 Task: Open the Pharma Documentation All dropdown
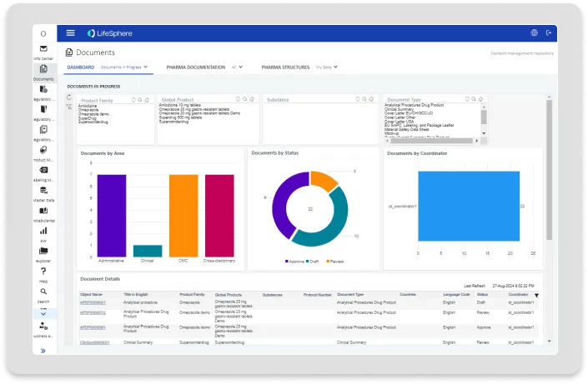point(238,66)
